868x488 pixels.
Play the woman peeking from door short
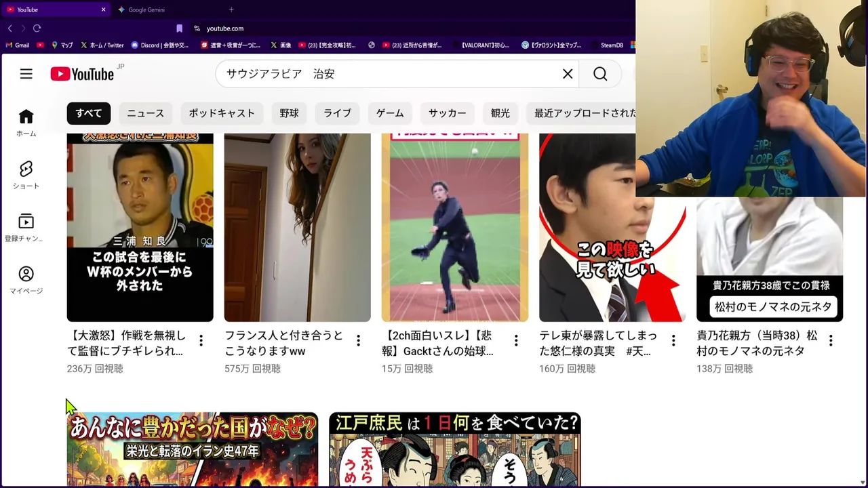[298, 227]
